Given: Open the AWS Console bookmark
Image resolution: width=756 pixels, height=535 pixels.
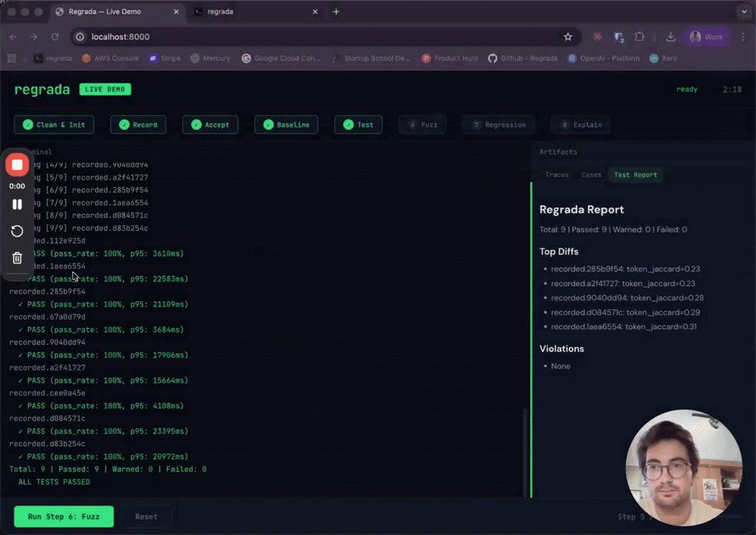Looking at the screenshot, I should (110, 58).
